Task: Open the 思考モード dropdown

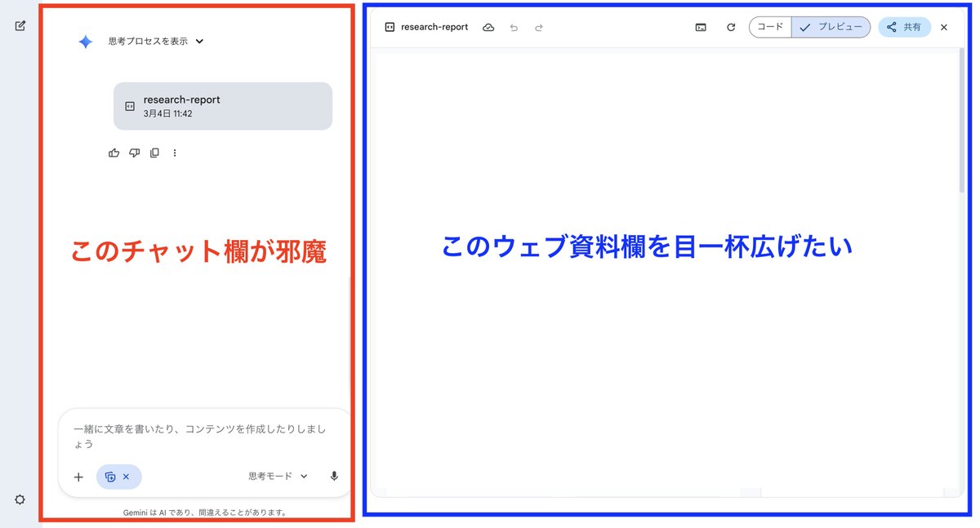Action: (x=278, y=476)
